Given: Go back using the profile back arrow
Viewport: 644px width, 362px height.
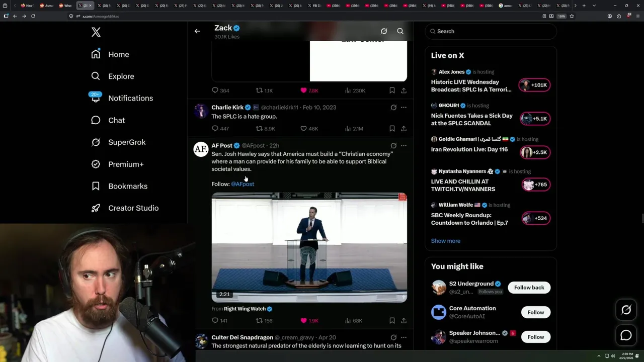Looking at the screenshot, I should tap(197, 31).
